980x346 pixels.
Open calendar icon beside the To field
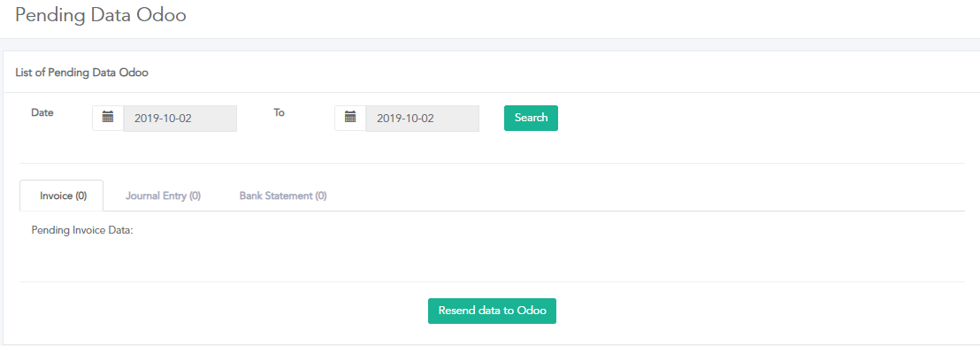(x=350, y=118)
